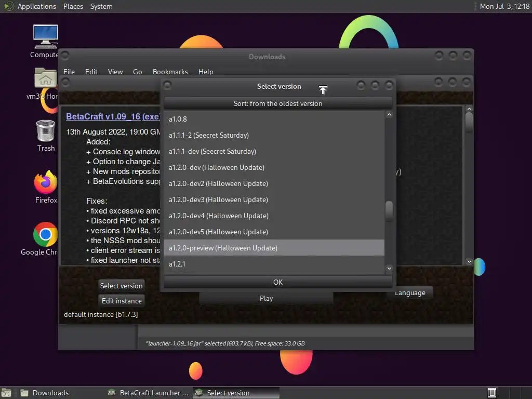Click changelog scrollbar up arrow in launcher

pyautogui.click(x=469, y=109)
